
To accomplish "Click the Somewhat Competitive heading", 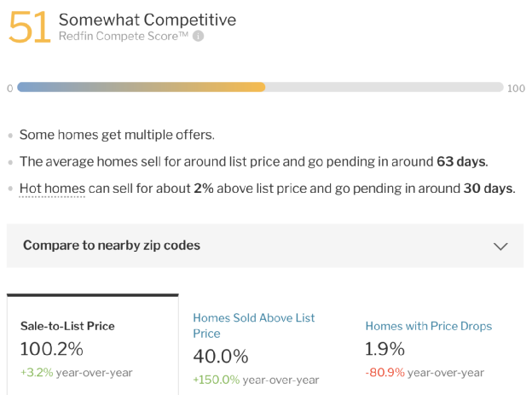I will [x=147, y=20].
